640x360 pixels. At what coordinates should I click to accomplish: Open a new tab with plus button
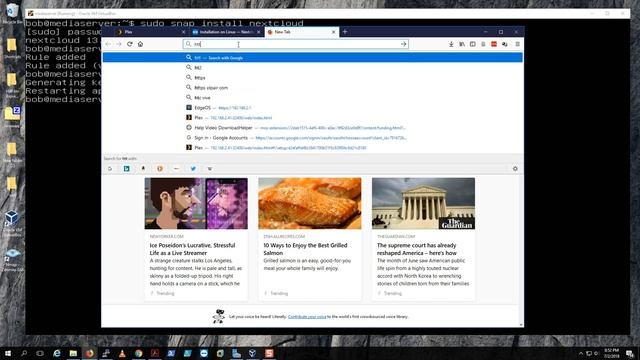(345, 31)
